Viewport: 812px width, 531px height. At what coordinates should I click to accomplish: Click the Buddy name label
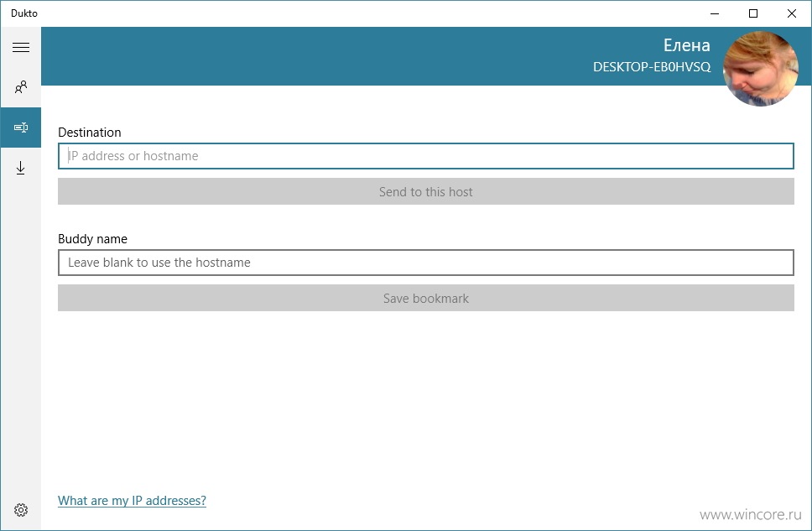tap(93, 239)
